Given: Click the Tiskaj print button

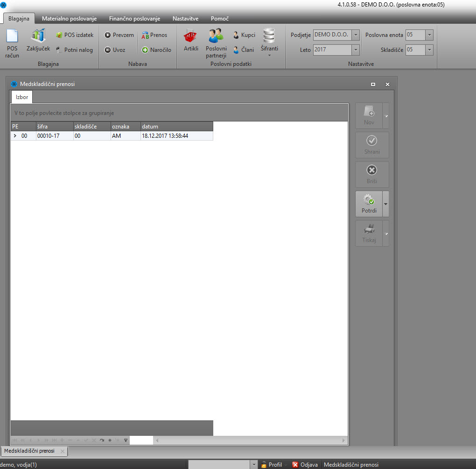Looking at the screenshot, I should tap(369, 234).
